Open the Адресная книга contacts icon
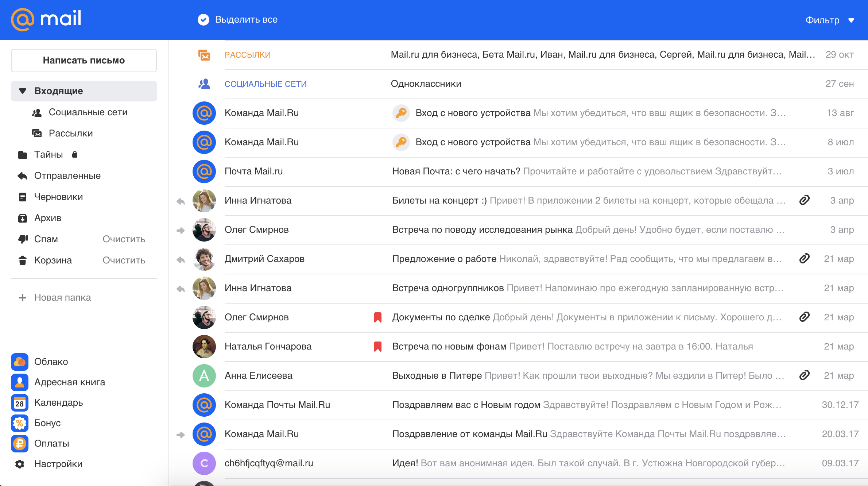The height and width of the screenshot is (486, 868). point(20,382)
